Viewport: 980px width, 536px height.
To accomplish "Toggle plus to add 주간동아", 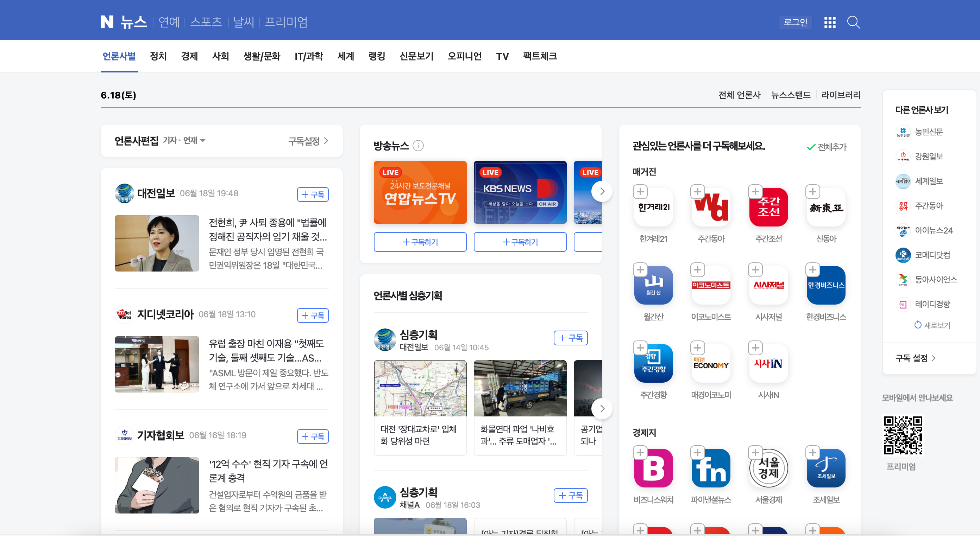I will click(698, 192).
